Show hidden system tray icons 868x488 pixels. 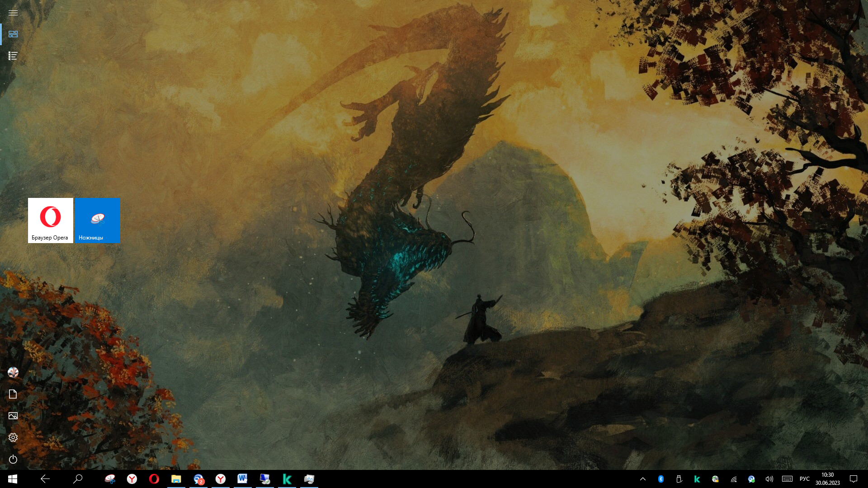[643, 479]
